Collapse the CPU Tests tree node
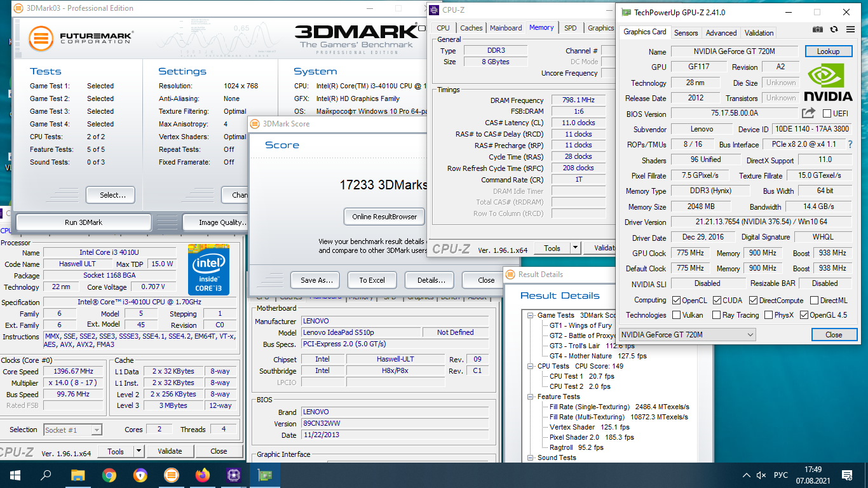The height and width of the screenshot is (488, 868). click(x=531, y=366)
